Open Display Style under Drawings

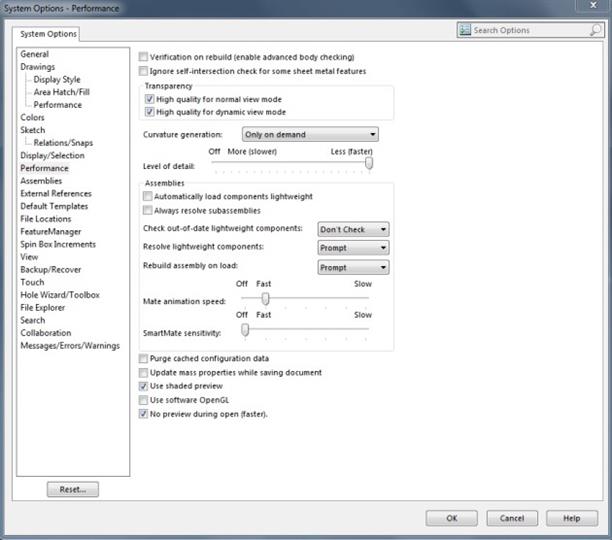tap(57, 79)
